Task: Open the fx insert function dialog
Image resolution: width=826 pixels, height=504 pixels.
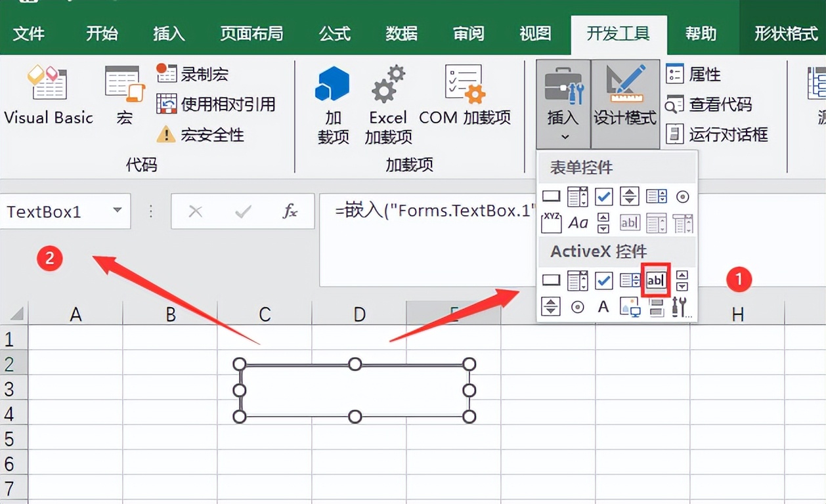Action: pyautogui.click(x=290, y=211)
